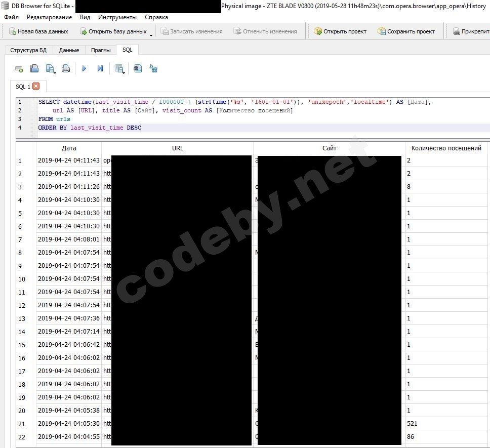Screen dimensions: 490x448
Task: Click Количество посещений column header
Action: (446, 148)
